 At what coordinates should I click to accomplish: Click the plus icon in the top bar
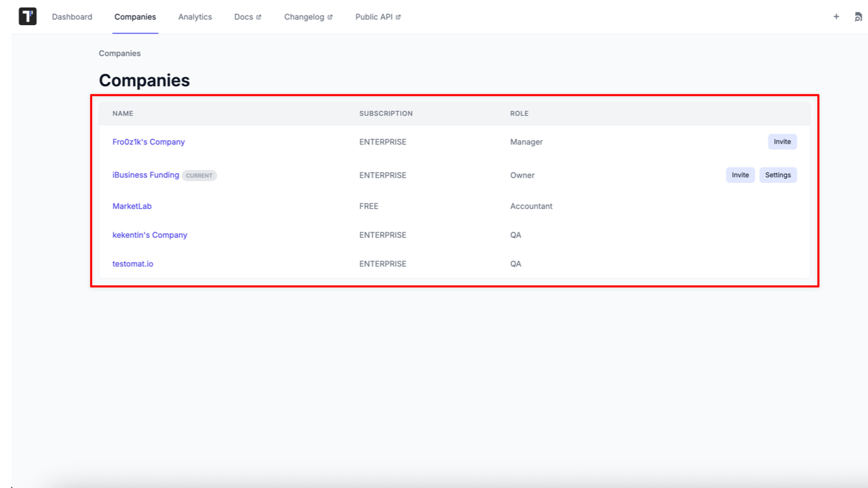coord(836,16)
